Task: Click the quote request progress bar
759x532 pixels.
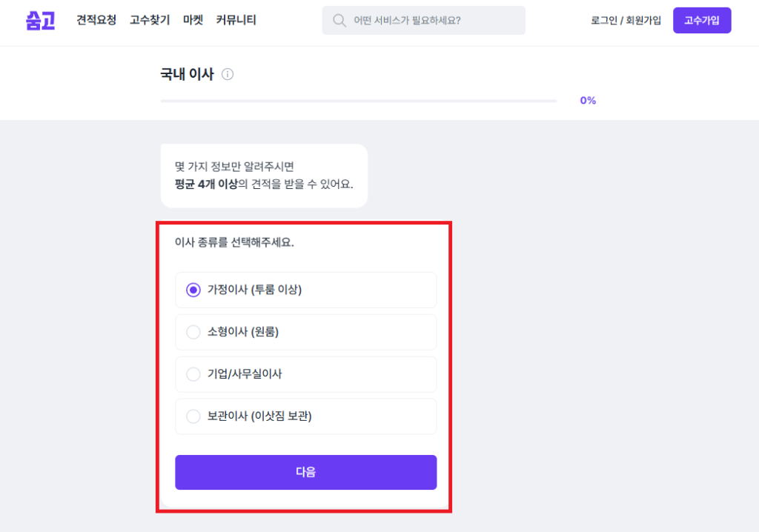Action: click(x=358, y=101)
